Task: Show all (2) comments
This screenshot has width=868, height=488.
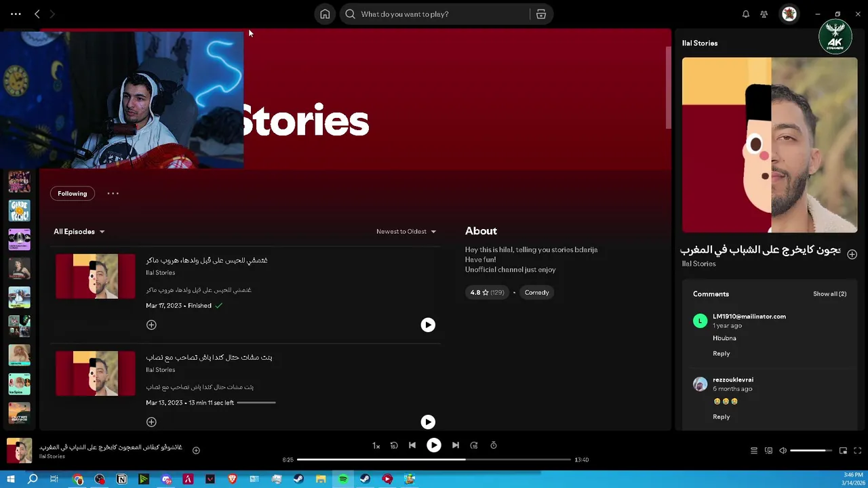Action: click(829, 294)
